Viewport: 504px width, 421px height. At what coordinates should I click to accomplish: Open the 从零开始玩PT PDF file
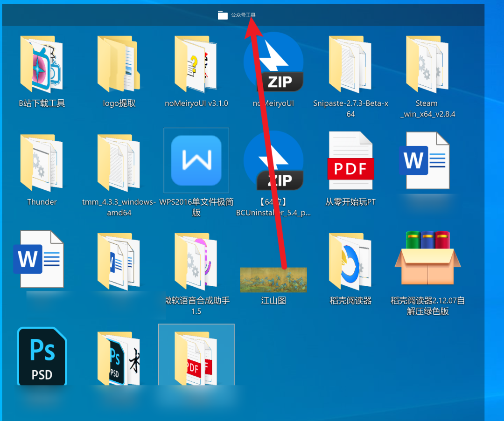pos(350,160)
